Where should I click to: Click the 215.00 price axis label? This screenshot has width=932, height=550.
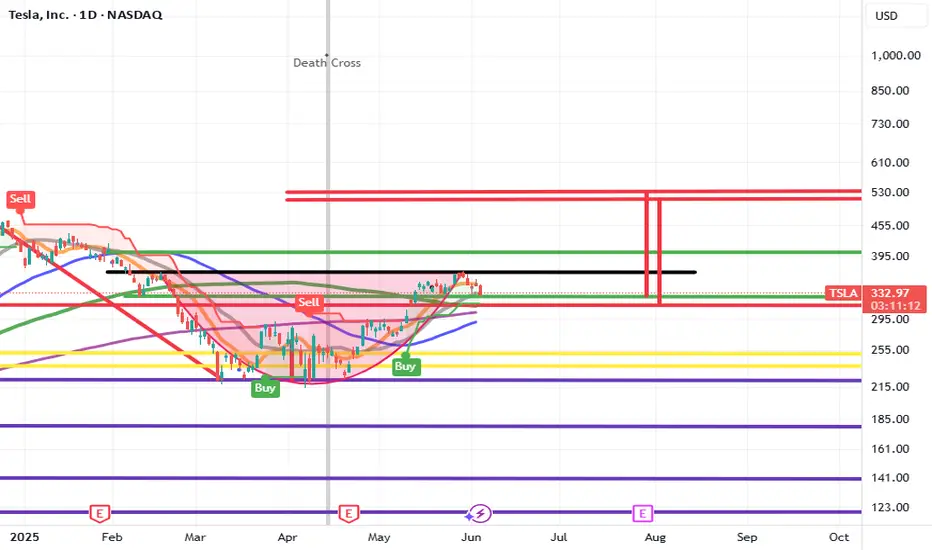click(890, 386)
